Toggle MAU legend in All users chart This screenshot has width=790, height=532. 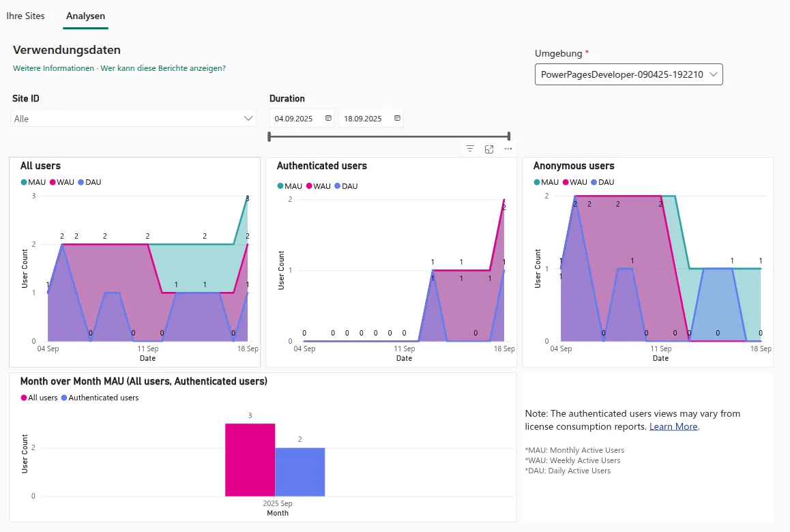33,182
